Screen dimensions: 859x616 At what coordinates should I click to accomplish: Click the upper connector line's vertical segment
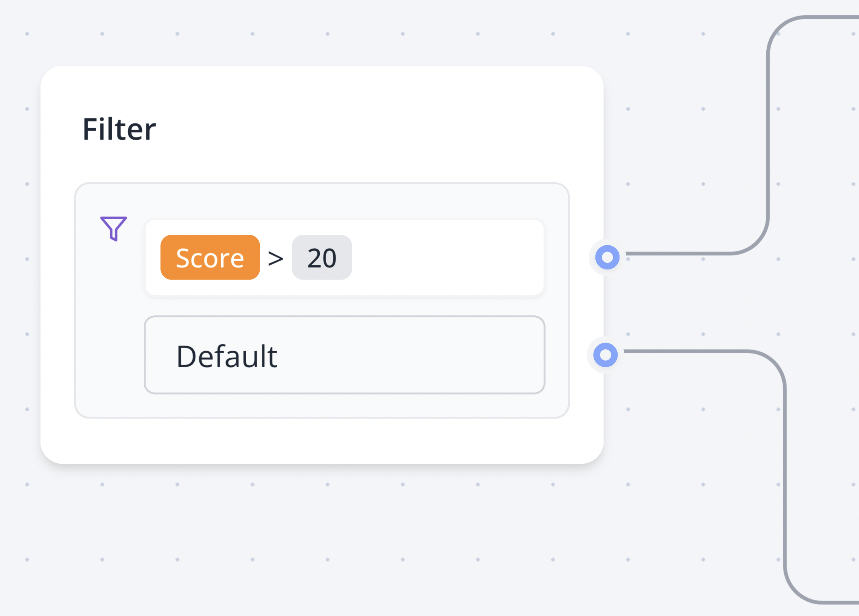coord(768,136)
